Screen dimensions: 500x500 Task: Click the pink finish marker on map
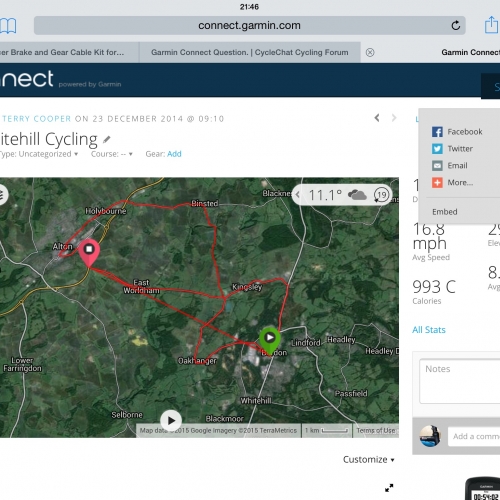(89, 253)
